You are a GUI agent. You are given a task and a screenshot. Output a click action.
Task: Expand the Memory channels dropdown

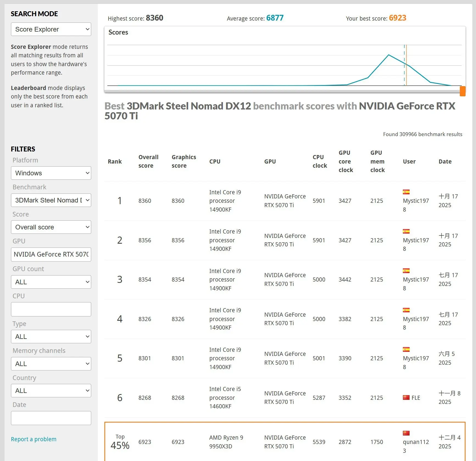(x=51, y=364)
